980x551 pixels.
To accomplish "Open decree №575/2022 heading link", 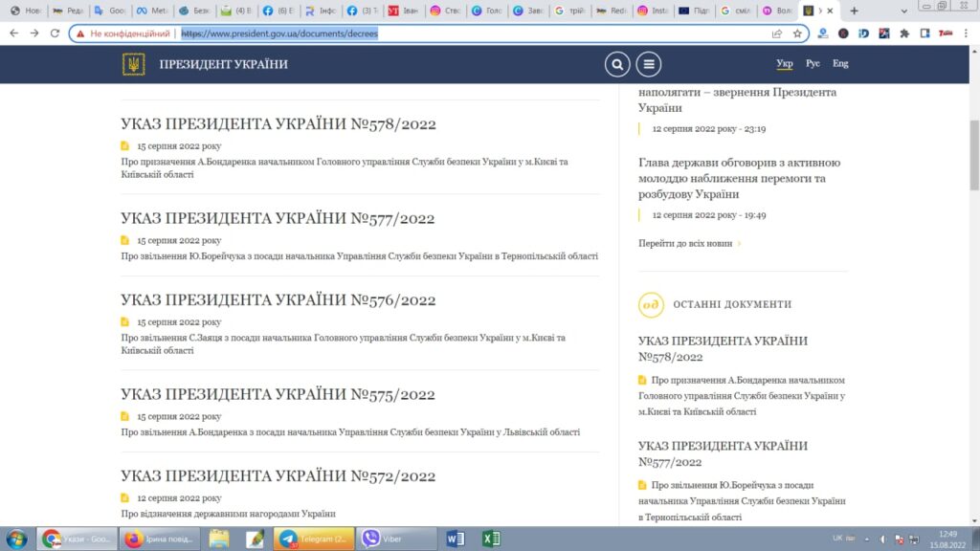I will coord(278,394).
